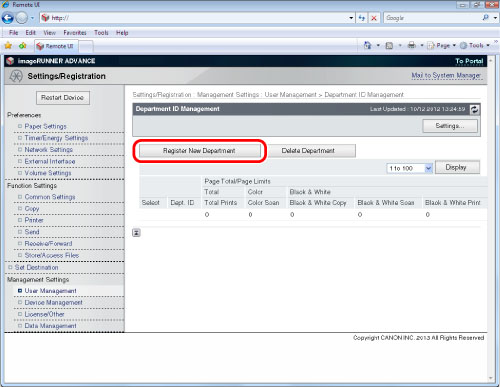Open the '1 to 100' range dropdown

click(x=410, y=168)
